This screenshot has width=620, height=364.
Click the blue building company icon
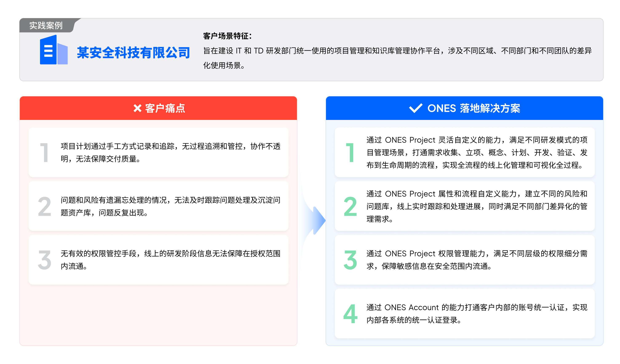coord(54,50)
